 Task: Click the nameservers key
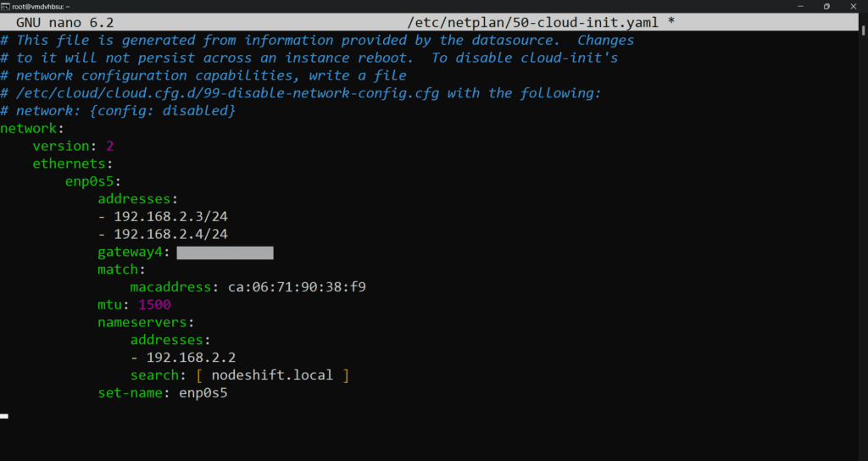[x=146, y=322]
